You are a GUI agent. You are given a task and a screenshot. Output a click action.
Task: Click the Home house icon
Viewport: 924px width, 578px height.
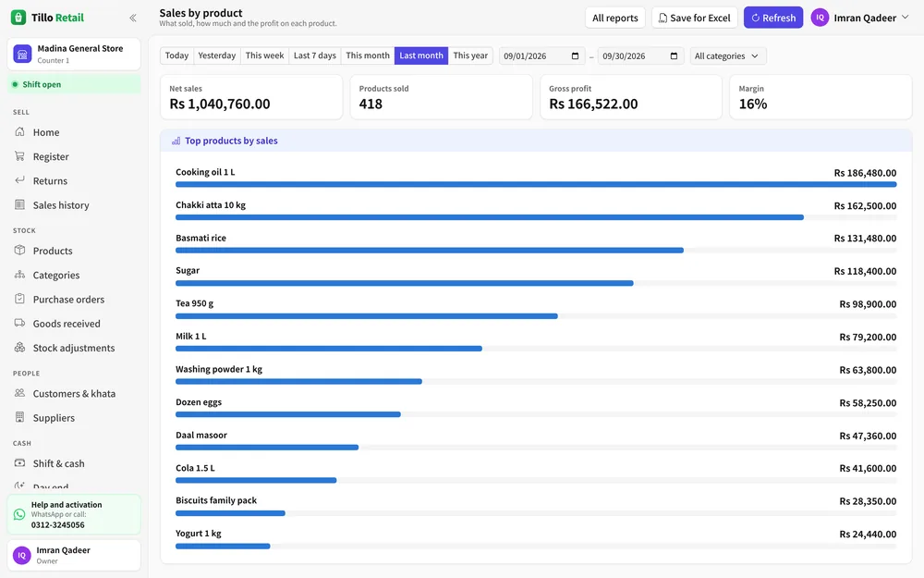click(19, 132)
